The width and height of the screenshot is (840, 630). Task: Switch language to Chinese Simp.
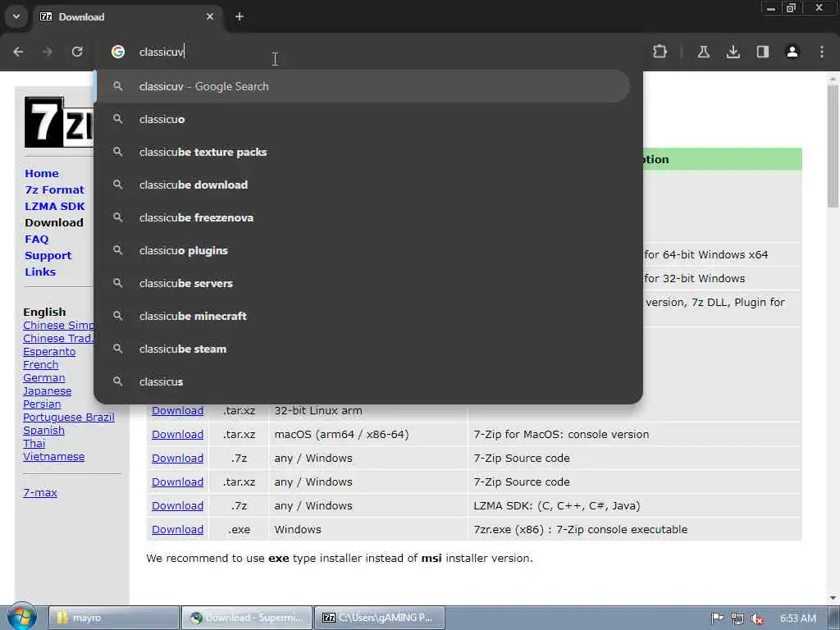pos(58,325)
